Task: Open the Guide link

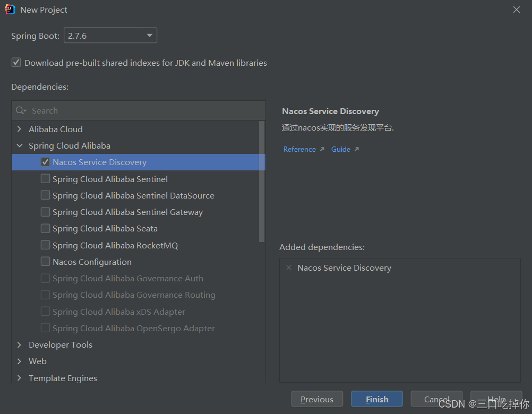Action: click(341, 149)
